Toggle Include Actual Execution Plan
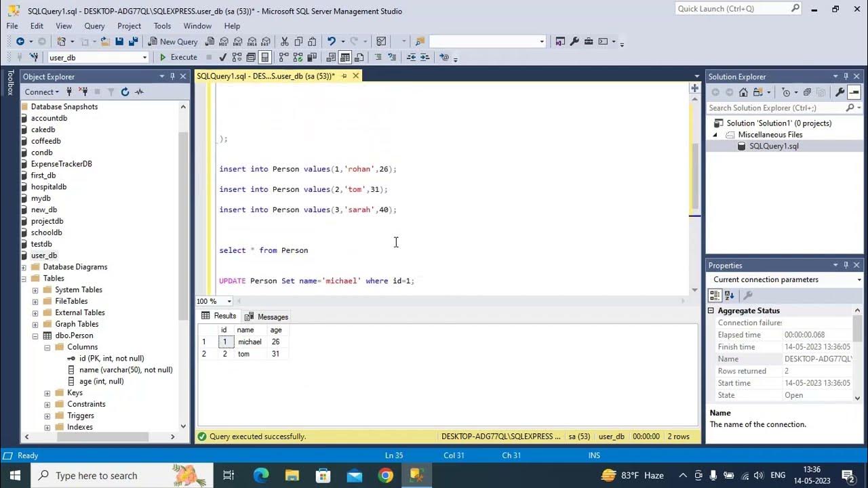 283,58
